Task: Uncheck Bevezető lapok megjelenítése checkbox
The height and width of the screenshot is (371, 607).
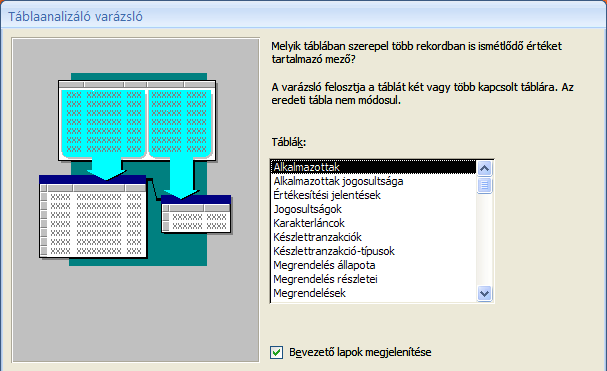Action: [x=276, y=352]
